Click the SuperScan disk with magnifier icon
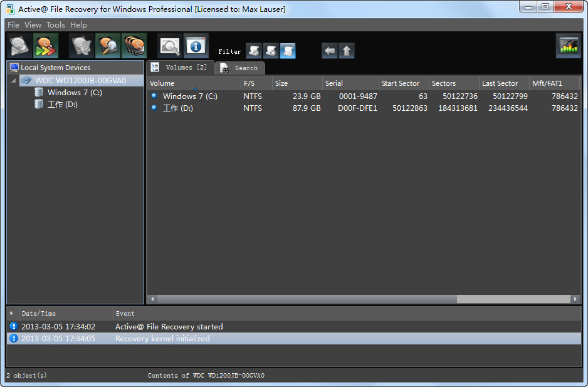 (x=108, y=46)
